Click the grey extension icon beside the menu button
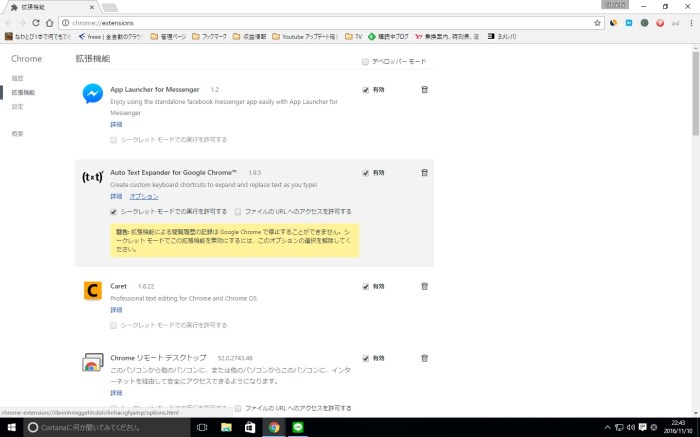700x437 pixels. tap(675, 23)
